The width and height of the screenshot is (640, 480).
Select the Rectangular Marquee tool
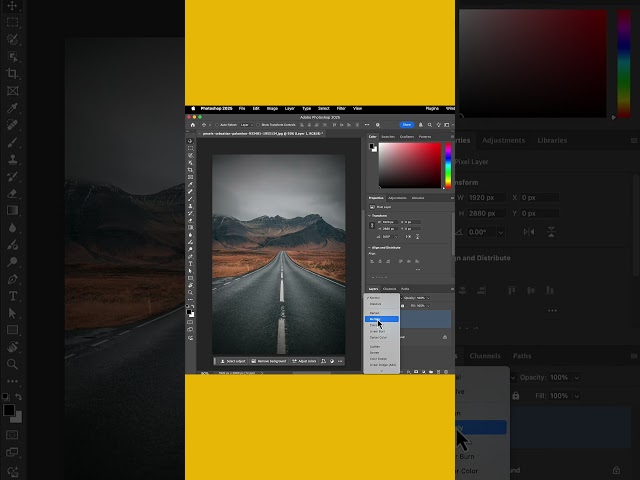click(x=190, y=148)
